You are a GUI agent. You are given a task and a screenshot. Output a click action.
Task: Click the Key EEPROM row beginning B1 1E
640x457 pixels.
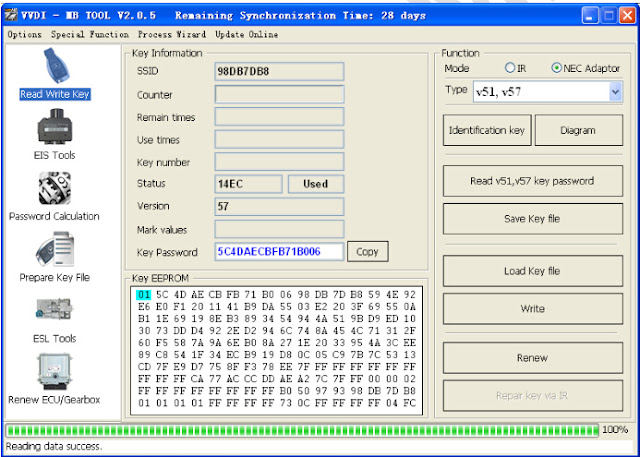[x=277, y=319]
